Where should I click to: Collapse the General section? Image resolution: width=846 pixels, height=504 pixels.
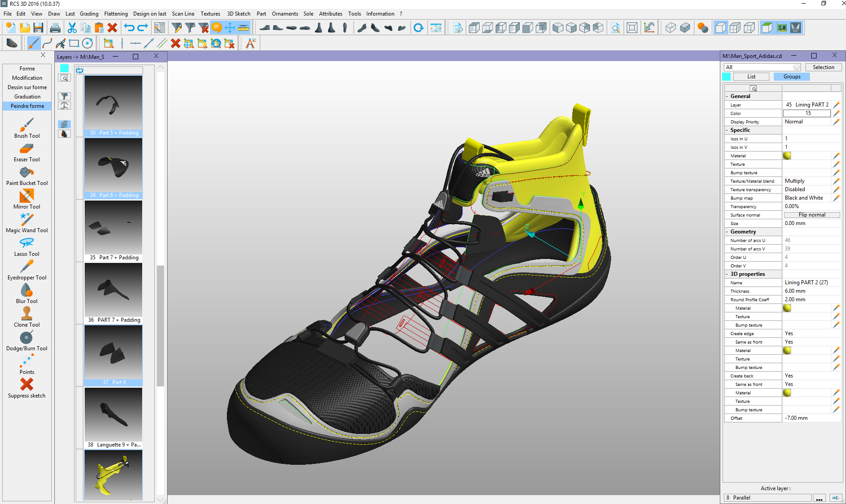pos(727,96)
